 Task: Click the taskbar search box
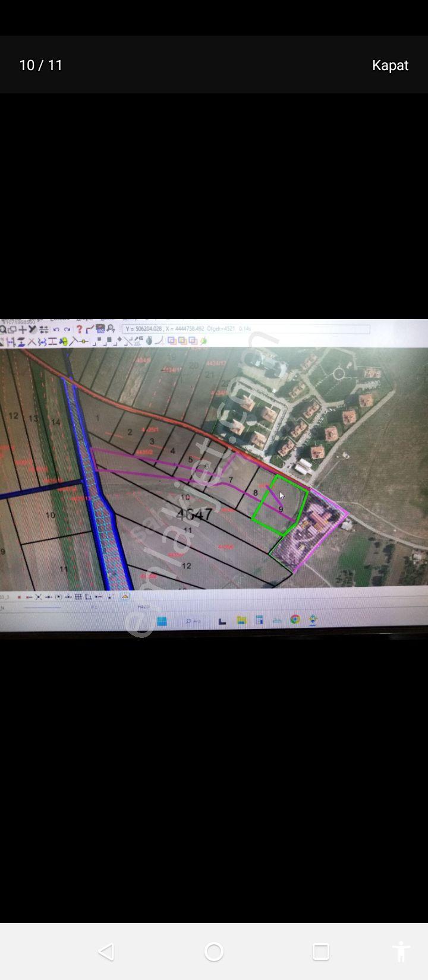194,621
